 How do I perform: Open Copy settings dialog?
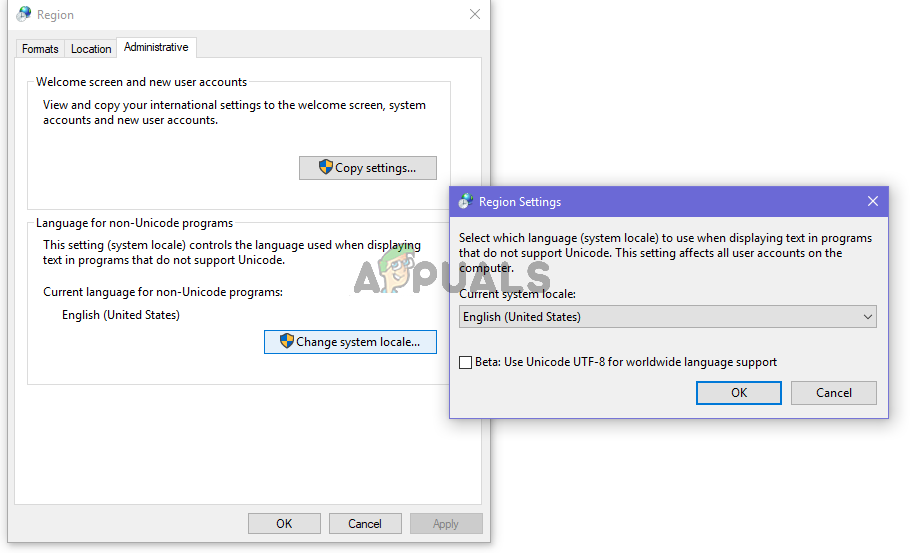coord(368,168)
